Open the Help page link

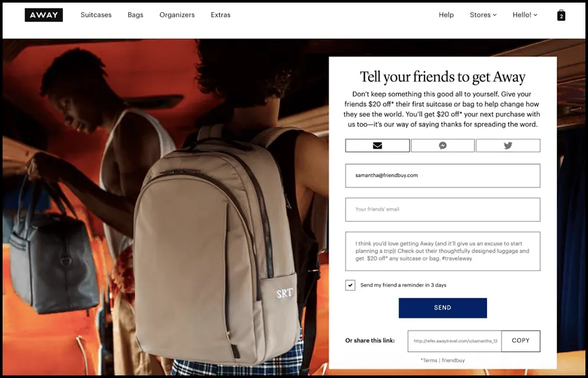pyautogui.click(x=446, y=15)
